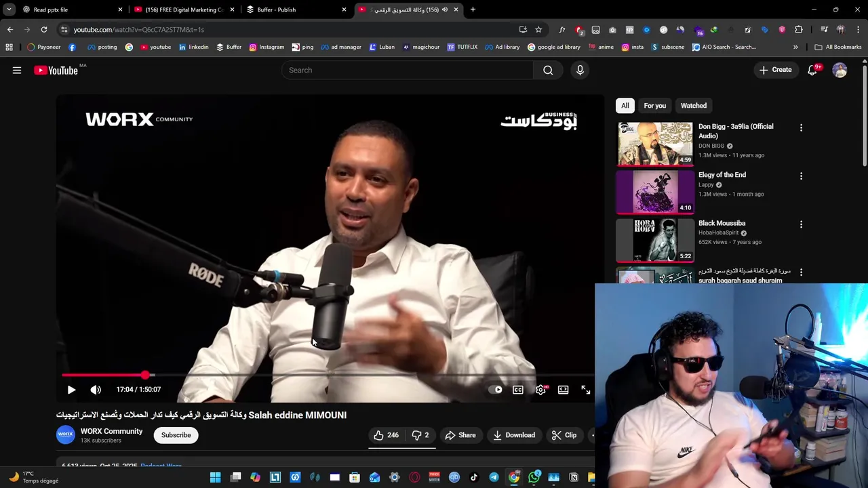Seek on the red video progress bar
Screen dimensions: 868x488
point(328,375)
